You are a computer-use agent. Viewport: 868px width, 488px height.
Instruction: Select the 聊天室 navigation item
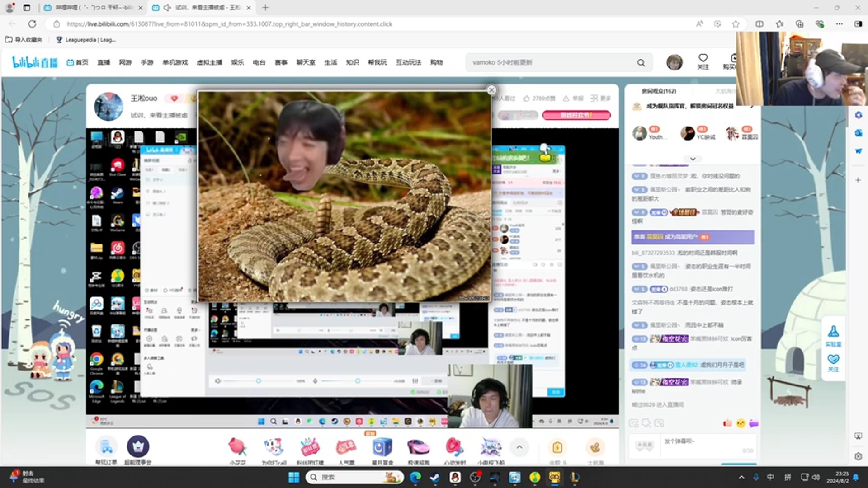[306, 62]
